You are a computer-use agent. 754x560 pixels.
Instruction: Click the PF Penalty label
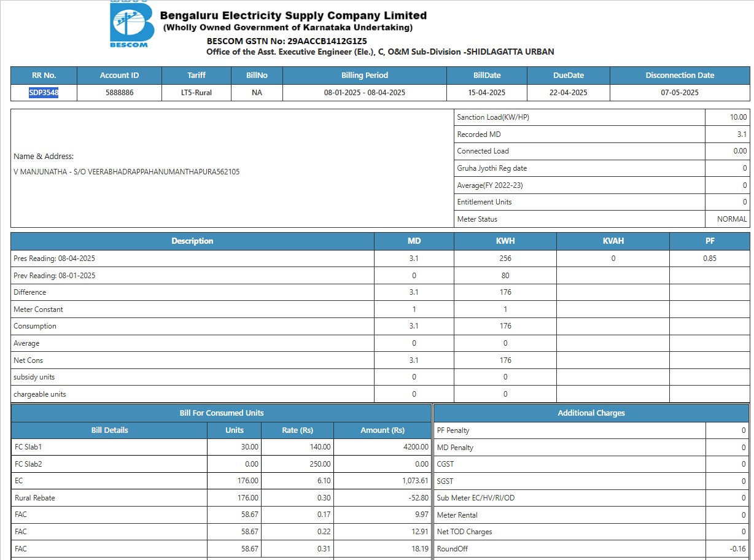(453, 430)
